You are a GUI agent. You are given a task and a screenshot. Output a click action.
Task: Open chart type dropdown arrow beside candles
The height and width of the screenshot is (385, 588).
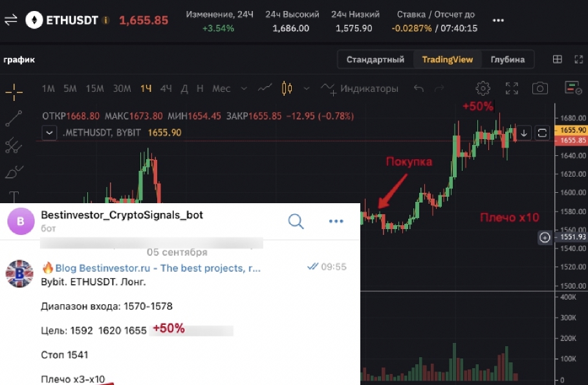point(307,89)
